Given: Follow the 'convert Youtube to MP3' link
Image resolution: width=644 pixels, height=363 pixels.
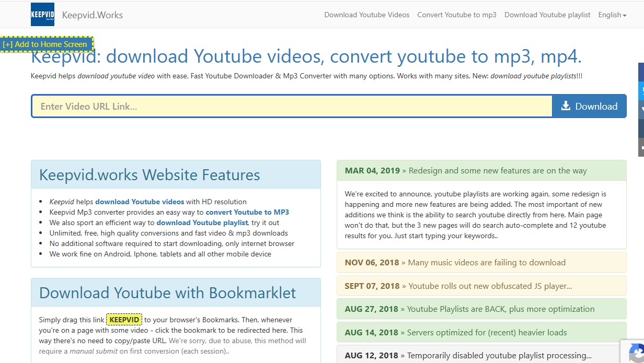Looking at the screenshot, I should (x=247, y=212).
